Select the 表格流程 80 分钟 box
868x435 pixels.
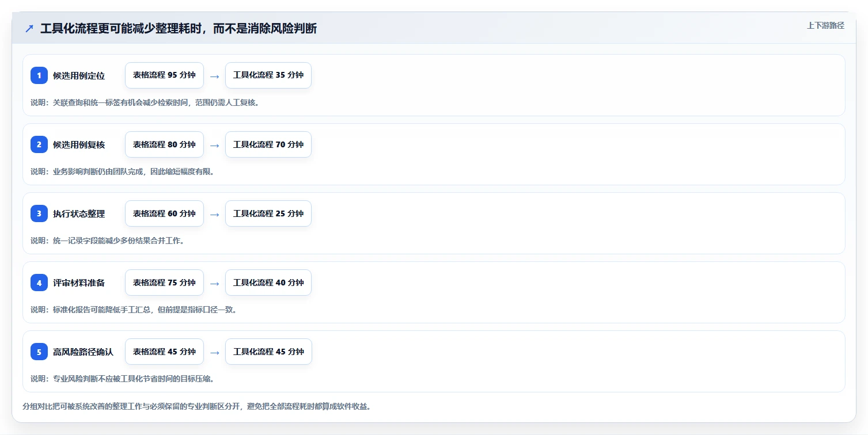164,144
